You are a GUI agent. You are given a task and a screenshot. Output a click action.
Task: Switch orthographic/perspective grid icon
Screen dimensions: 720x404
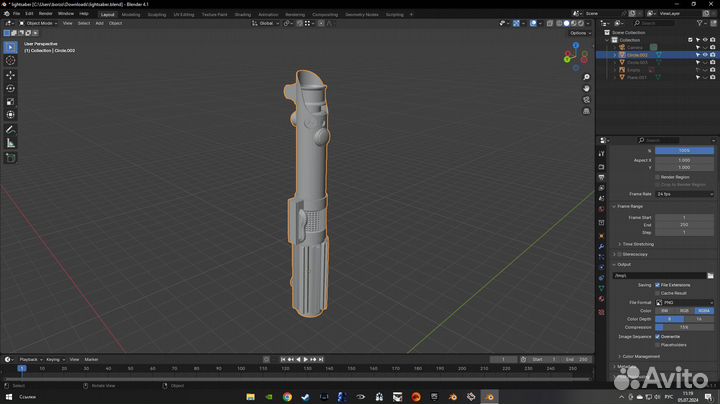click(586, 111)
